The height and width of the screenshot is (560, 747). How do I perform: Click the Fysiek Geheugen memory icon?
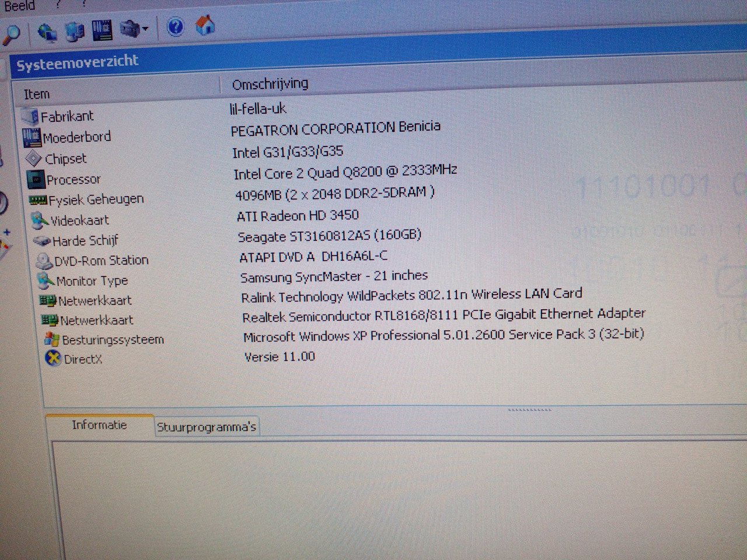click(38, 200)
